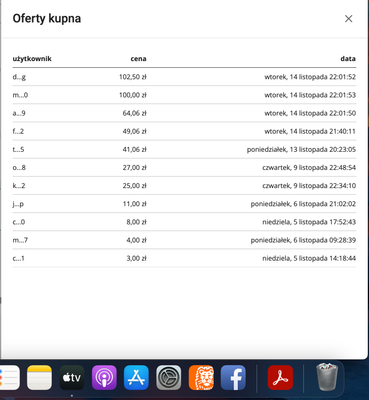Launch Apple TV from dock
The width and height of the screenshot is (369, 400).
coord(72,378)
